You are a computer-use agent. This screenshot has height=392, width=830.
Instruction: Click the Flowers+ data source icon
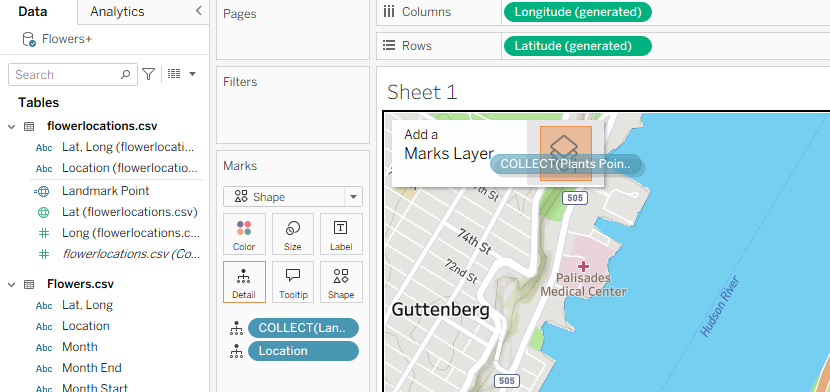[29, 40]
